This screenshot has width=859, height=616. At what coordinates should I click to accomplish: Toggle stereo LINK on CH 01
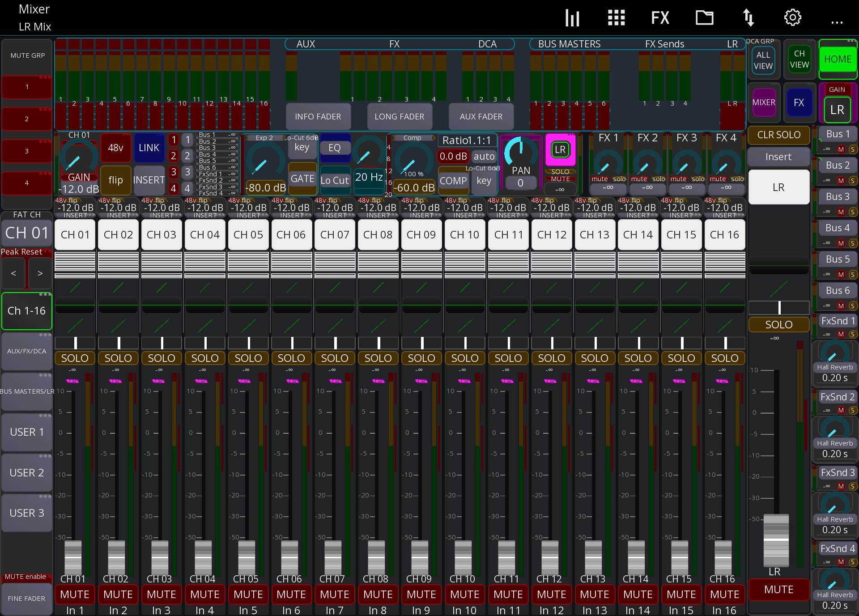click(x=149, y=148)
